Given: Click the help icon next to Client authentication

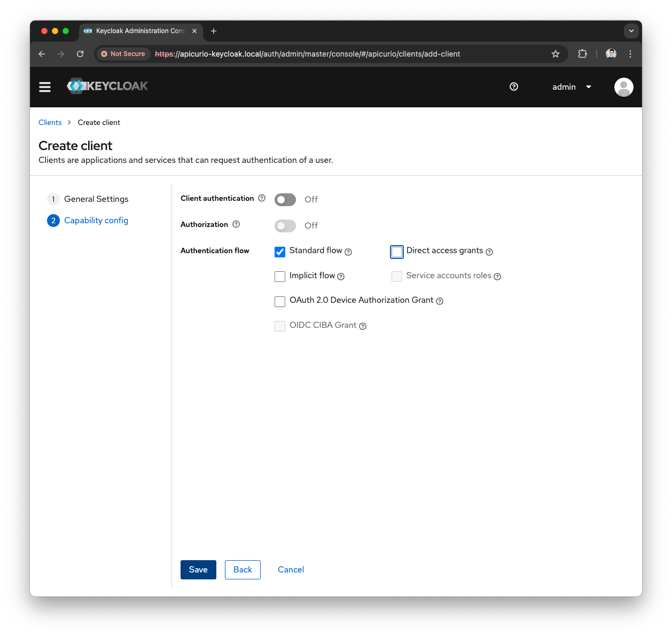Looking at the screenshot, I should click(262, 198).
